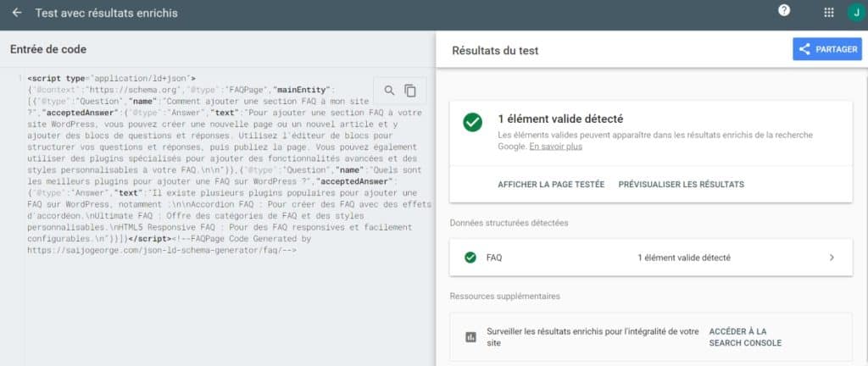Viewport: 868px width, 366px height.
Task: Click the green check next to FAQ
Action: point(470,258)
